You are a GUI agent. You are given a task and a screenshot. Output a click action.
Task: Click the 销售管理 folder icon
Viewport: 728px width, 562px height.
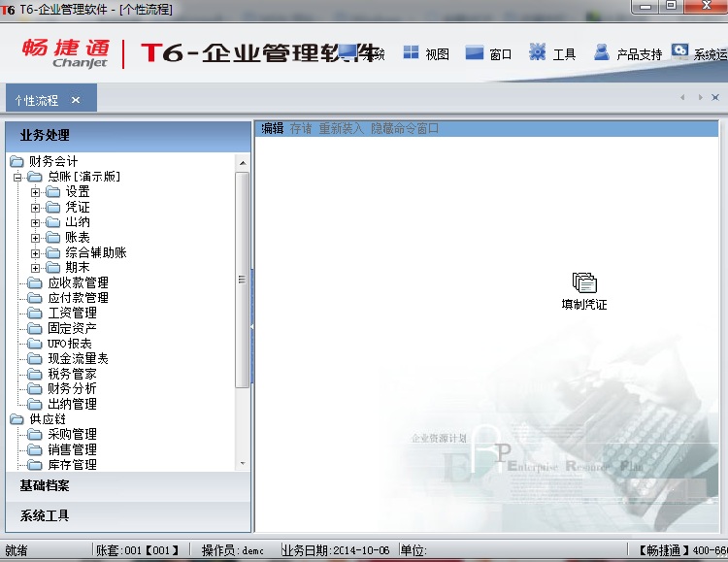34,449
